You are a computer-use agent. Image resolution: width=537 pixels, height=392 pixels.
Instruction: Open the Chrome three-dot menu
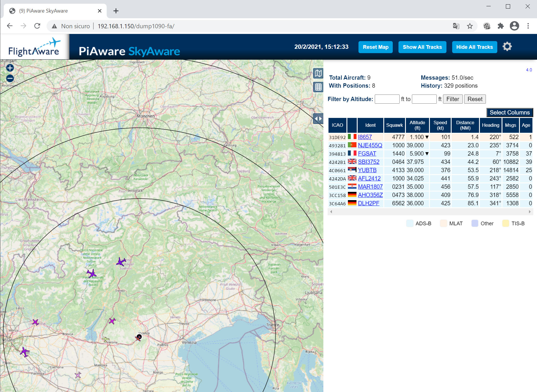pos(528,26)
